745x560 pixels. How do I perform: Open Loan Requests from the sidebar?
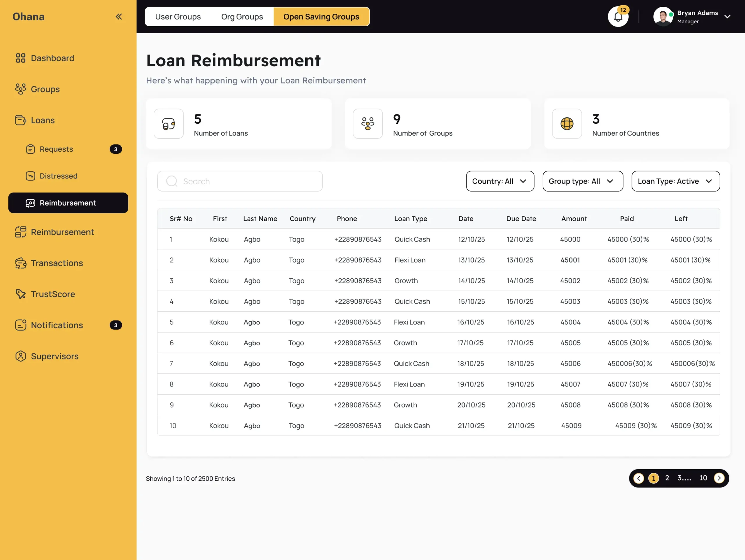[56, 149]
